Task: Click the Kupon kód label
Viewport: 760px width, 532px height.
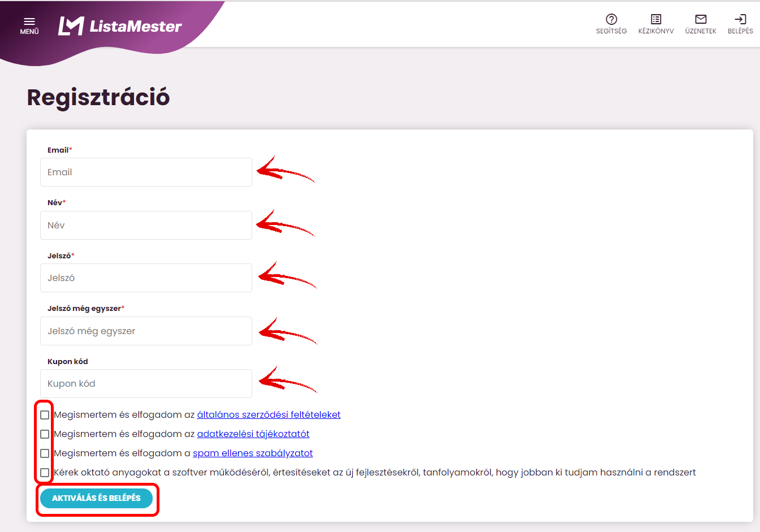Action: (x=68, y=362)
